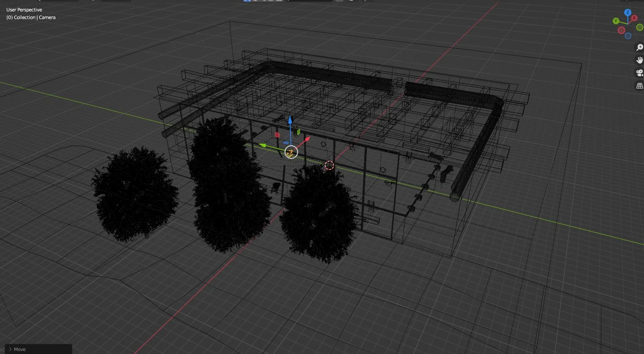Expand the Move operator panel at bottom left
The height and width of the screenshot is (354, 644).
click(x=10, y=349)
